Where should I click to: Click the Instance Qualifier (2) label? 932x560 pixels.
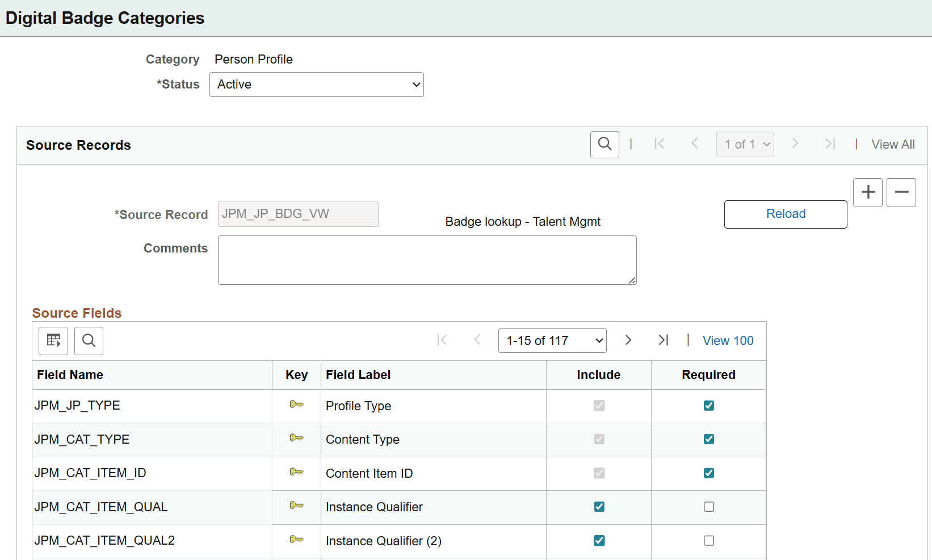pos(384,541)
